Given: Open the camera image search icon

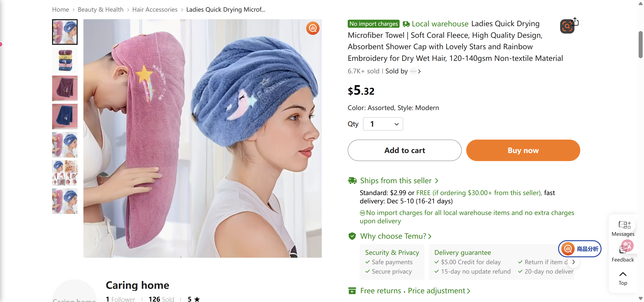Looking at the screenshot, I should (x=567, y=26).
